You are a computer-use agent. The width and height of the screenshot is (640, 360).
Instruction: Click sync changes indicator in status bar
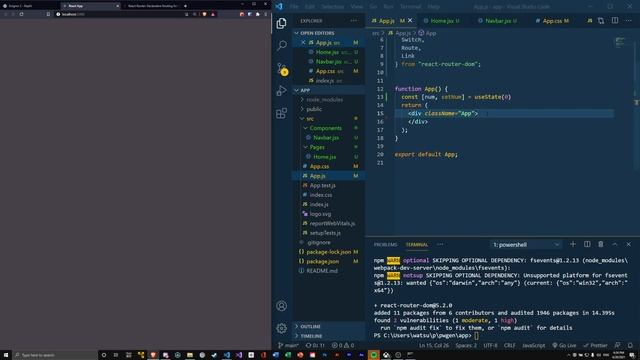point(315,345)
